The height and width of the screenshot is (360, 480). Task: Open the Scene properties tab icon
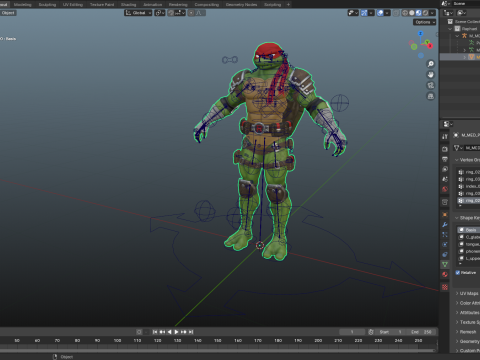pos(445,179)
